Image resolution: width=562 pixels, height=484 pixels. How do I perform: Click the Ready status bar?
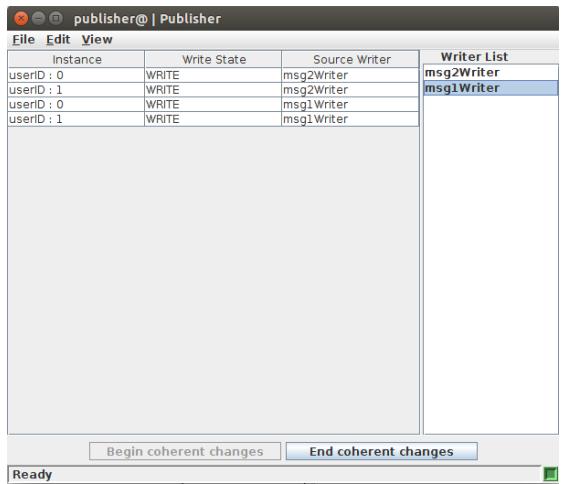(x=274, y=474)
